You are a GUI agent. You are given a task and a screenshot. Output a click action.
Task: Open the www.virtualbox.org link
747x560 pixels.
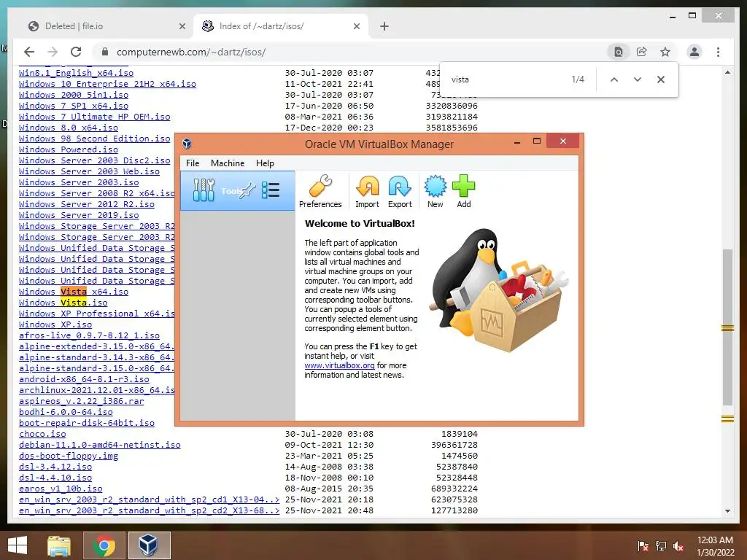click(340, 365)
